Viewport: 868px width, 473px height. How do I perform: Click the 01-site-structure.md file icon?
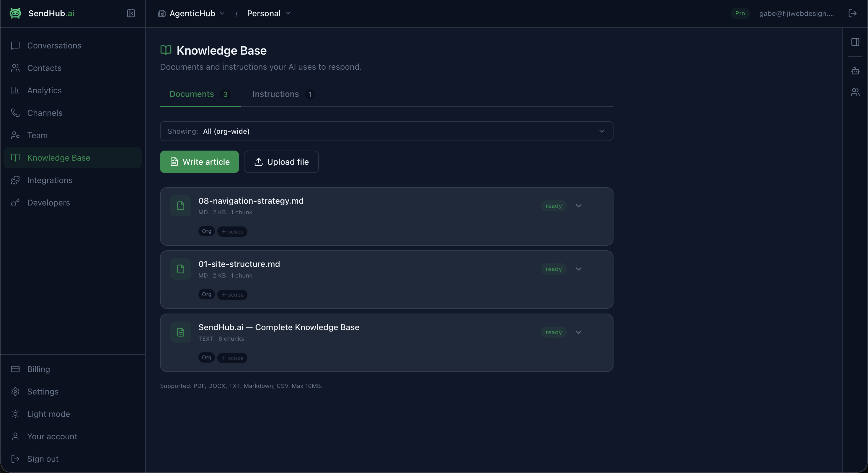pyautogui.click(x=181, y=269)
